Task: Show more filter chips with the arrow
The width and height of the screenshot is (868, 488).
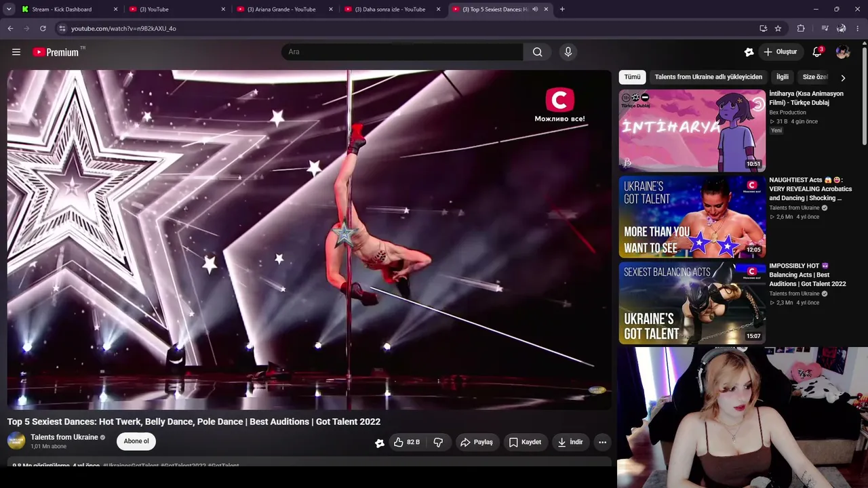Action: 843,78
